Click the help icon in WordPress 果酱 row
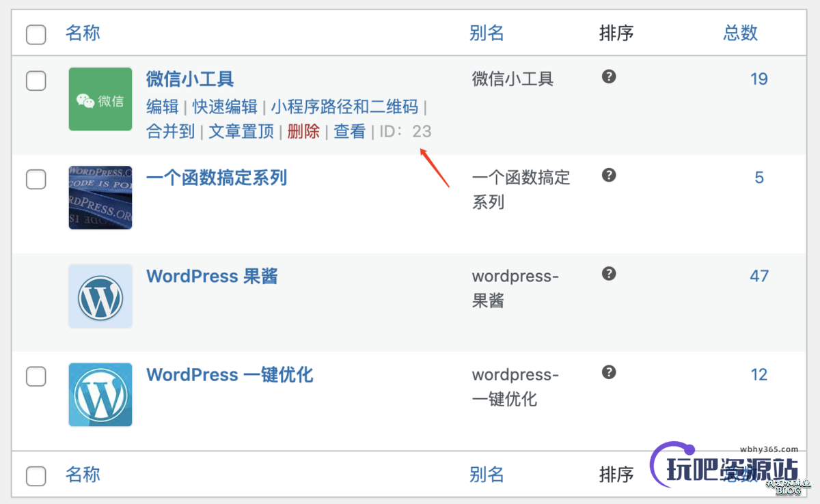Screen dimensions: 820x504 [609, 273]
